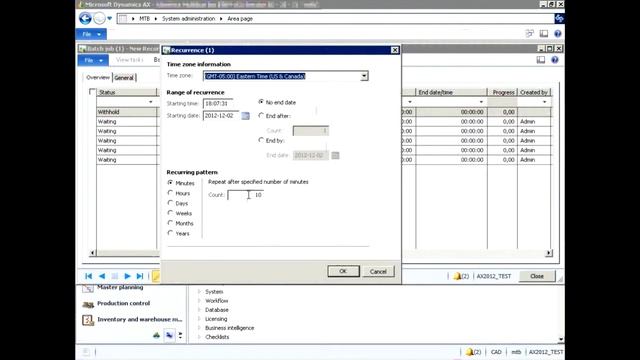Click the minutes Count input field

click(x=245, y=195)
